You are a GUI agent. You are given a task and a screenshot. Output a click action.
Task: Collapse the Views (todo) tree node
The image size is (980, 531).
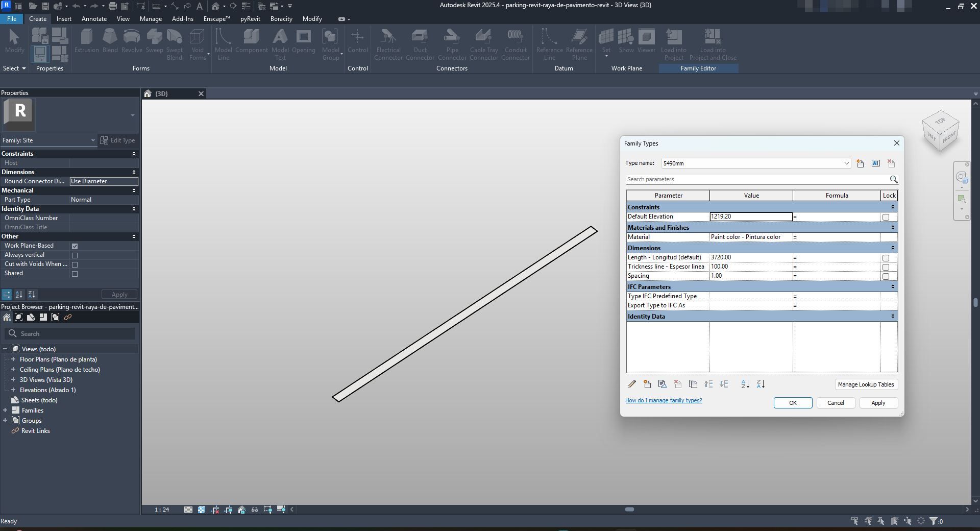5,349
